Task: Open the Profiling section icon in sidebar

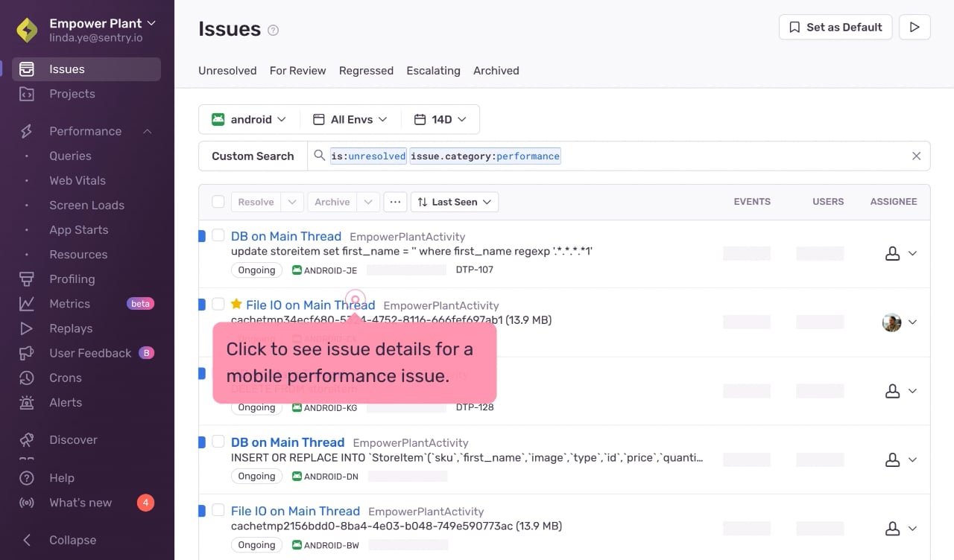Action: (x=27, y=279)
